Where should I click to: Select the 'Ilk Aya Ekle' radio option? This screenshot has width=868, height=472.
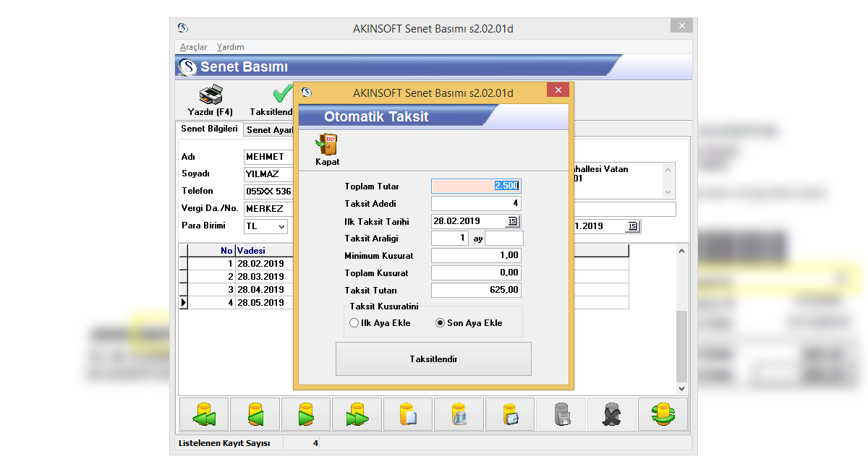(x=354, y=323)
